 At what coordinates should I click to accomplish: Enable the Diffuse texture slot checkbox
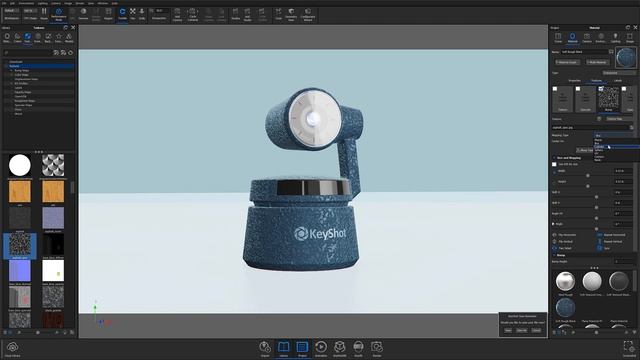[555, 89]
